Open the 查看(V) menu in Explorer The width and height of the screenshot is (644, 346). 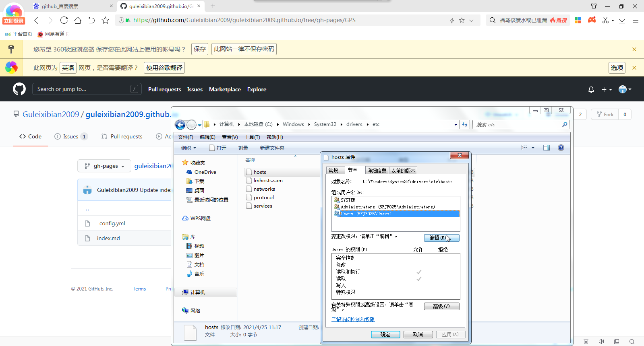(x=230, y=137)
